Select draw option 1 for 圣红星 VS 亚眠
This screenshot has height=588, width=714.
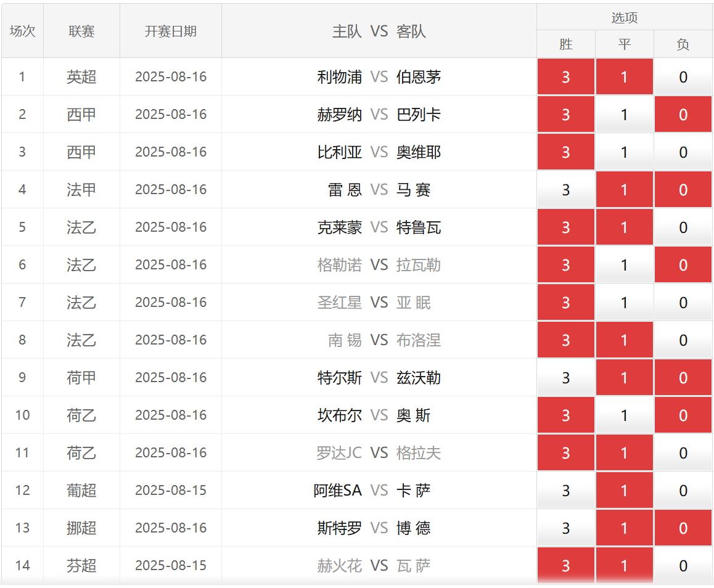coord(625,302)
